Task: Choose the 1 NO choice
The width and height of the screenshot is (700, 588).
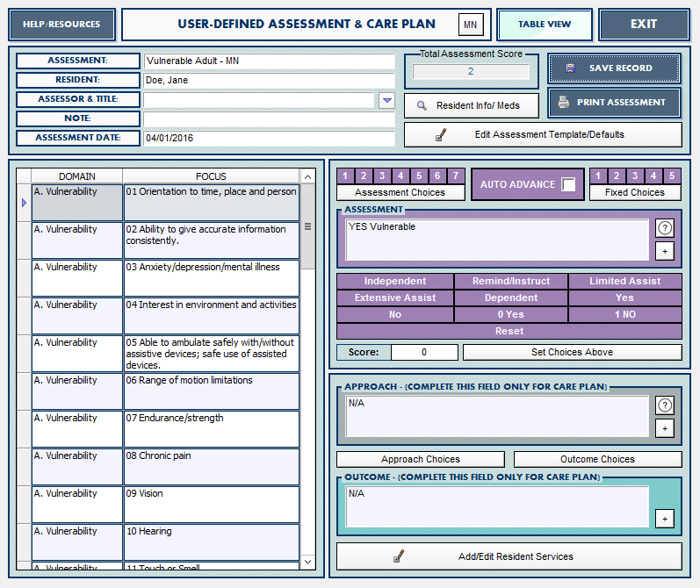Action: (625, 314)
